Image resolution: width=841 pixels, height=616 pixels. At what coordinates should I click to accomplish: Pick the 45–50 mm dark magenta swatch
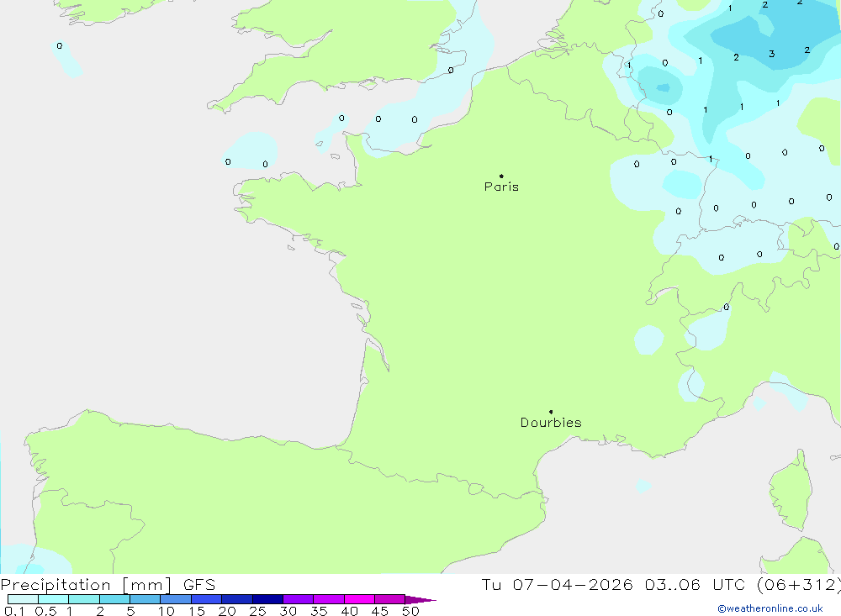click(x=390, y=599)
